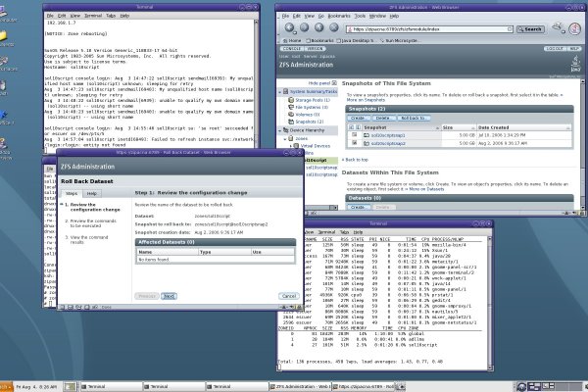
Task: Click the browser URL address field
Action: 419,29
